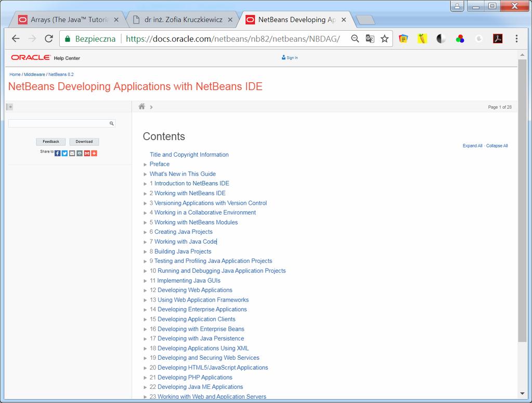Click the URL address bar
The image size is (532, 403).
tap(233, 39)
